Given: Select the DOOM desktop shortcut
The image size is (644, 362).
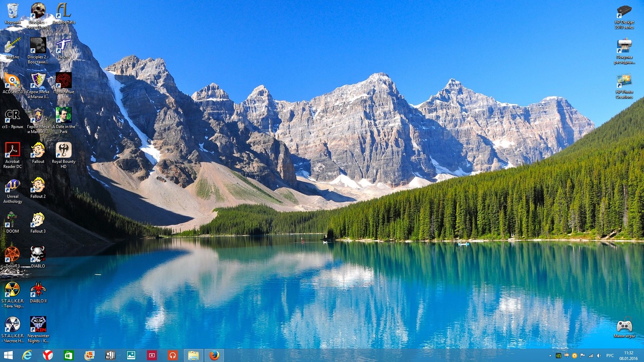Looking at the screenshot, I should (x=12, y=223).
